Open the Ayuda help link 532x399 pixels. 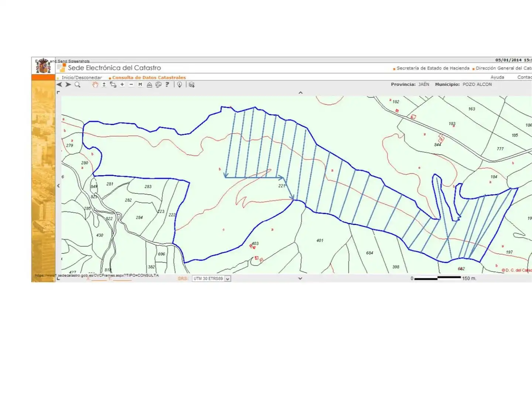click(x=497, y=77)
